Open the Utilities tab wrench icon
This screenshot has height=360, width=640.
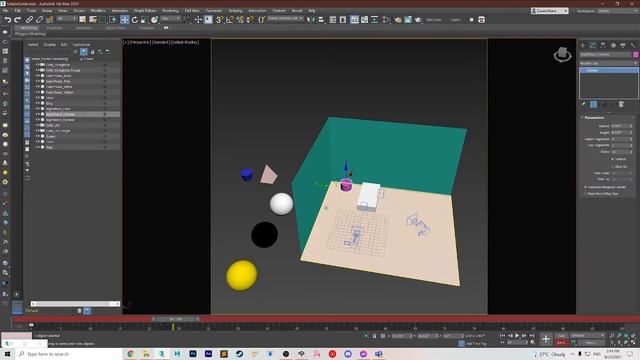pos(633,45)
